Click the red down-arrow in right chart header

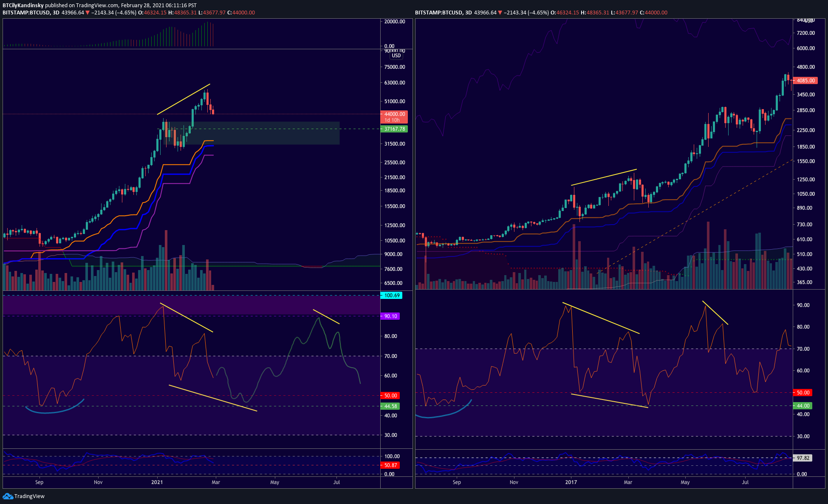coord(500,13)
